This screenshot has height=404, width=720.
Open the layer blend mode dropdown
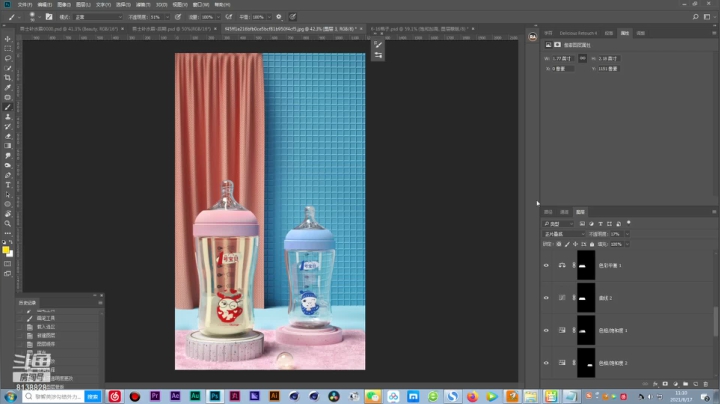click(564, 234)
